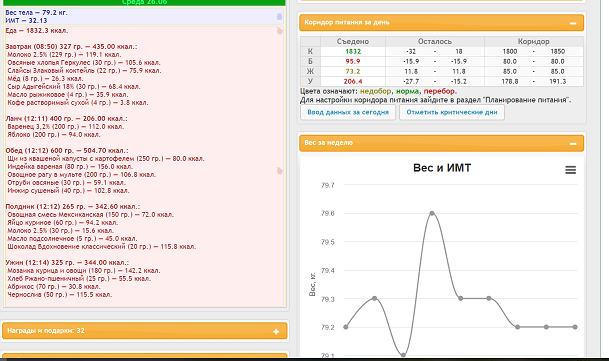Click the Обед (12:12) meal heading
Viewport: 609px width, 361px height.
(67, 150)
